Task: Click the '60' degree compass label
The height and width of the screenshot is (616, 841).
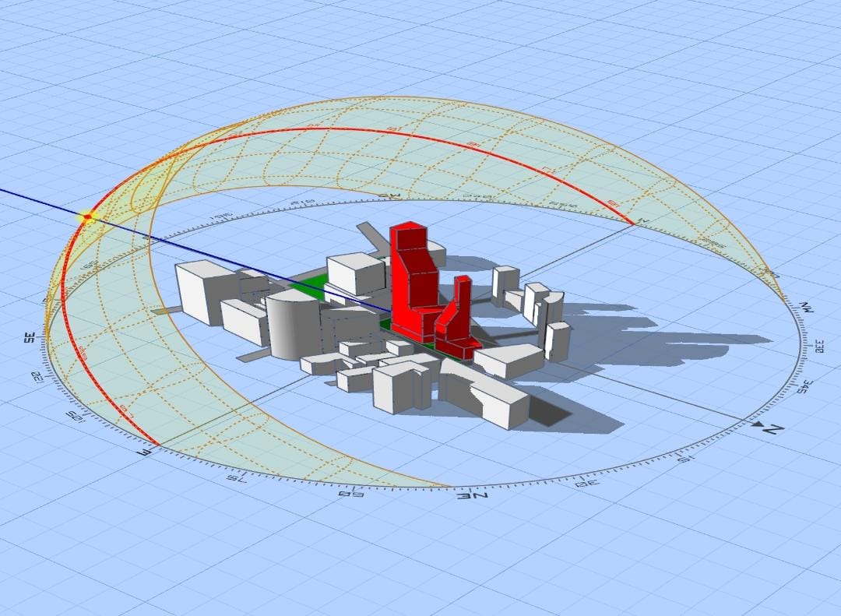Action: point(350,493)
